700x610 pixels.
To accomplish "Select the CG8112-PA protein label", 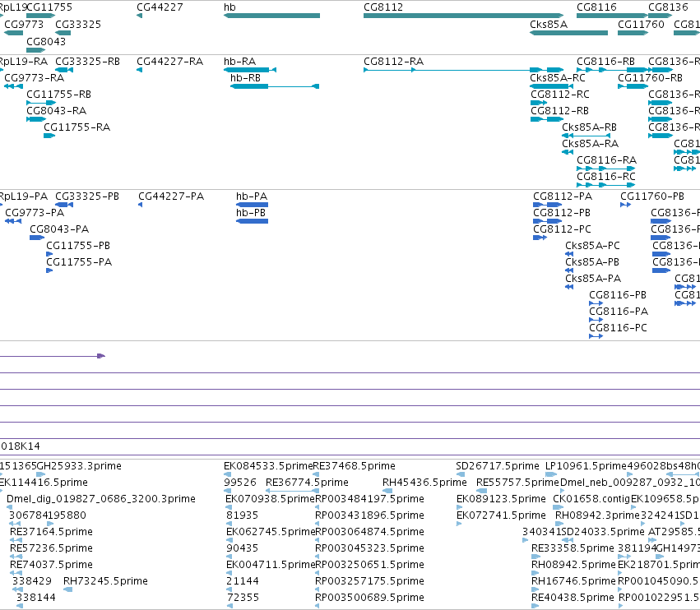I will tap(563, 196).
